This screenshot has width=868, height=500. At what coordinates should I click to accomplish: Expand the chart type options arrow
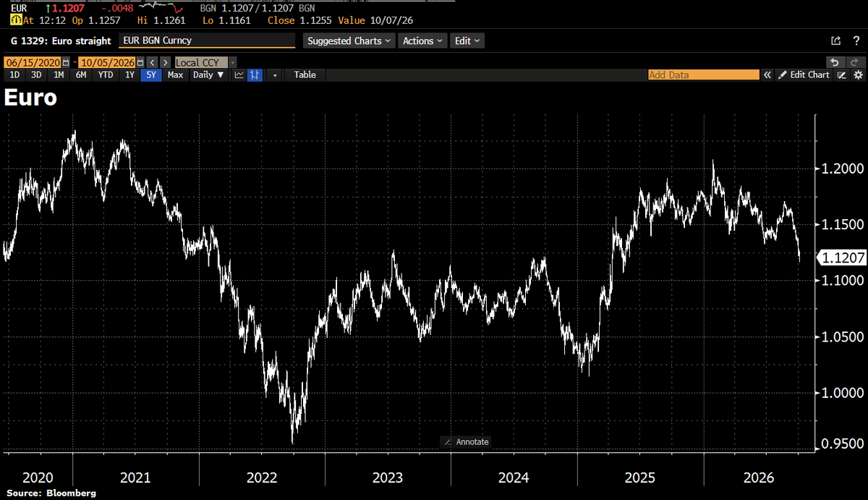[275, 75]
